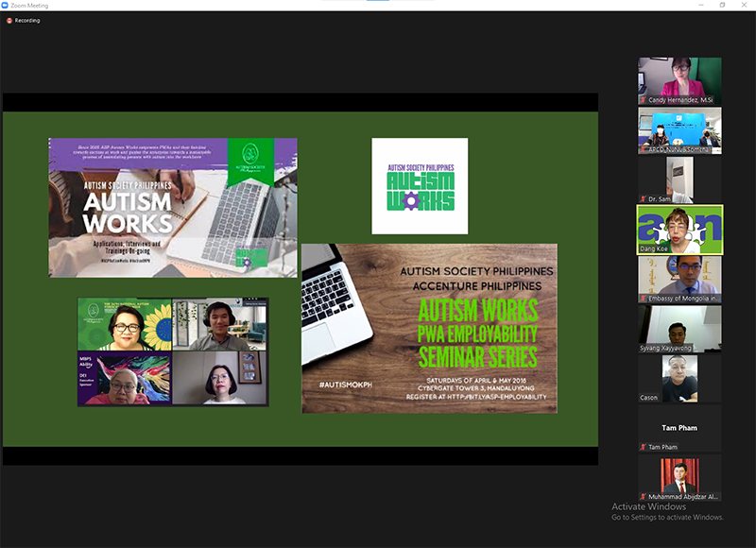This screenshot has height=548, width=756.
Task: Select the ARCD participant video thumbnail
Action: 679,130
